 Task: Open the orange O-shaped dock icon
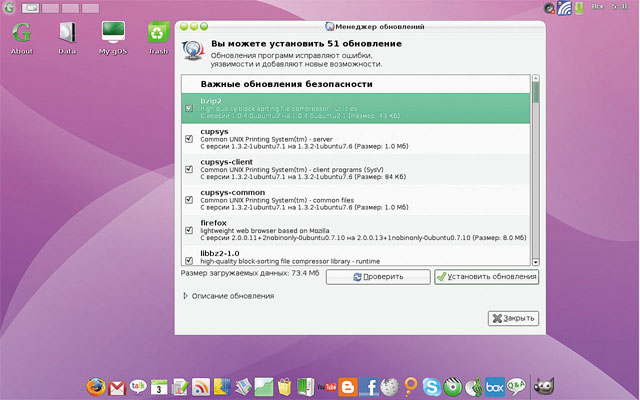[x=411, y=386]
